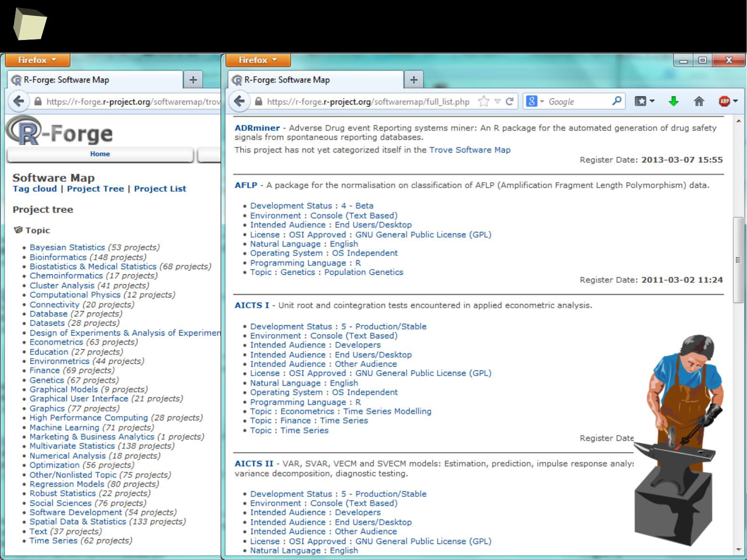Open the bookmarks icon dropdown arrow
747x560 pixels.
tap(652, 101)
